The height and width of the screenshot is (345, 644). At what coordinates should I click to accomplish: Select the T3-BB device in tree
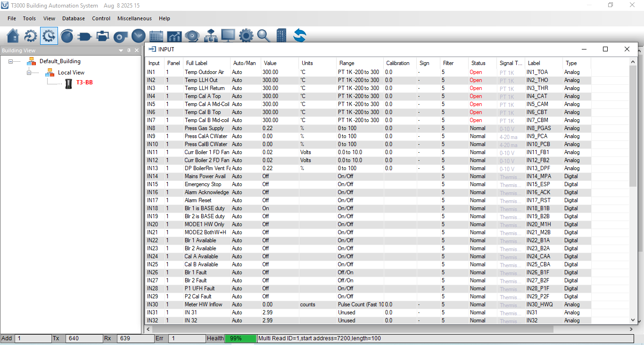[84, 83]
